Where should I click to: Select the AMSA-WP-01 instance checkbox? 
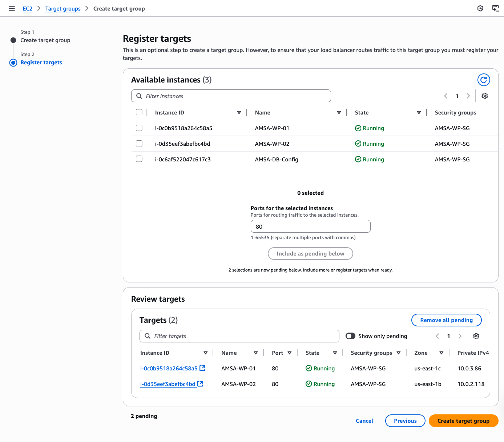[139, 128]
